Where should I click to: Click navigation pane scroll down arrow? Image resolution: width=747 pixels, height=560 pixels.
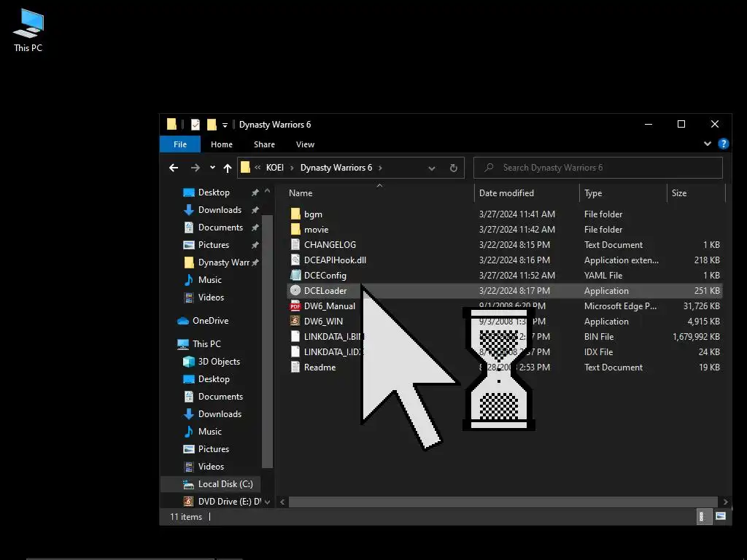pos(267,502)
